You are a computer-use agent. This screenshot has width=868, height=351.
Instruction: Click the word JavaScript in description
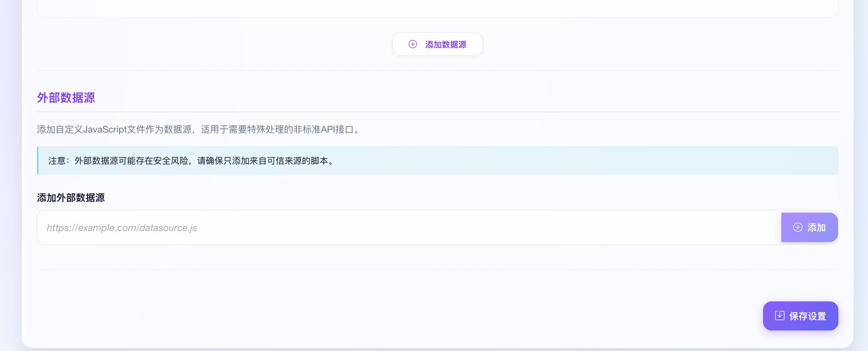(105, 129)
